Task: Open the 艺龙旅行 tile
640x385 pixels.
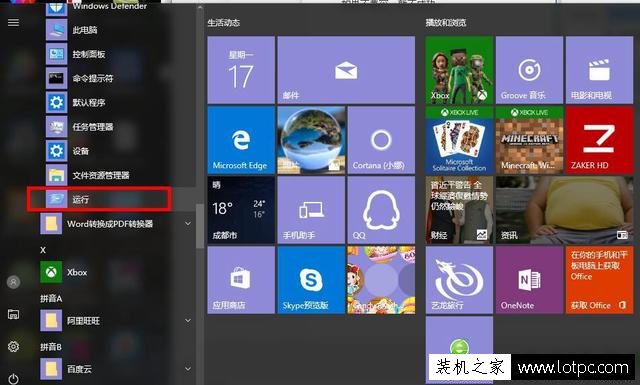Action: (459, 280)
